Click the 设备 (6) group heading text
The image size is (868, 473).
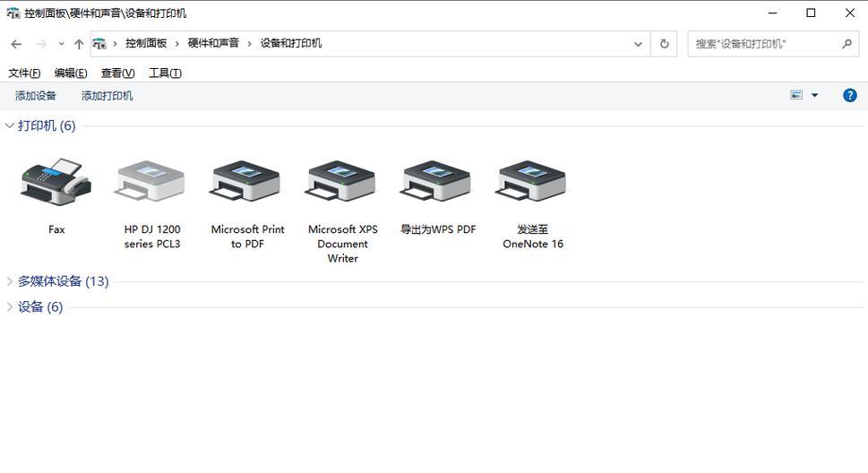click(x=40, y=307)
